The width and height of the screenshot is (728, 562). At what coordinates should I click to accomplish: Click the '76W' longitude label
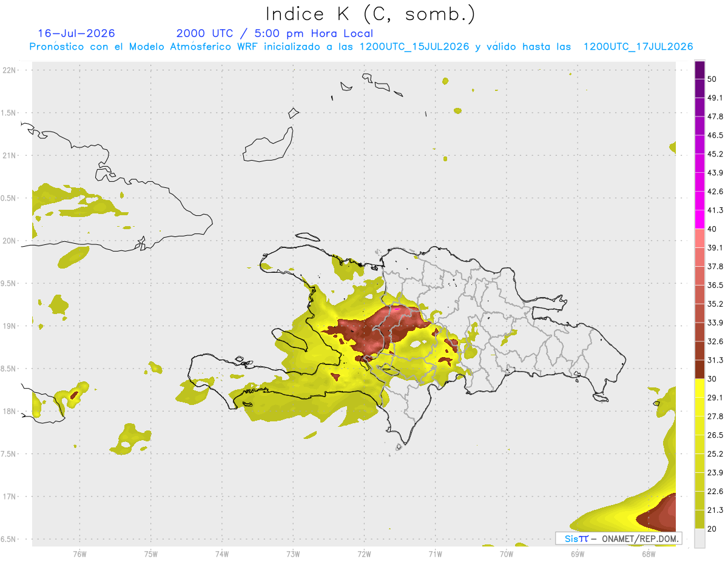coord(79,554)
